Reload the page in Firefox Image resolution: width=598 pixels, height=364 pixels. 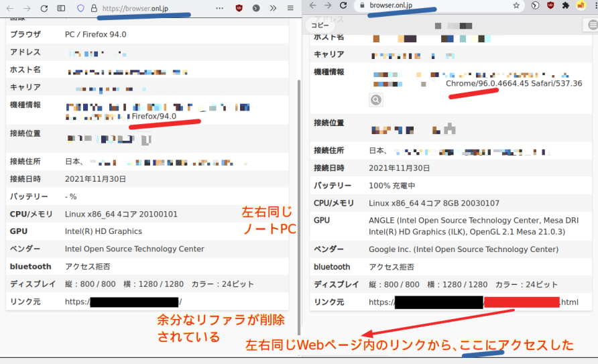point(44,8)
